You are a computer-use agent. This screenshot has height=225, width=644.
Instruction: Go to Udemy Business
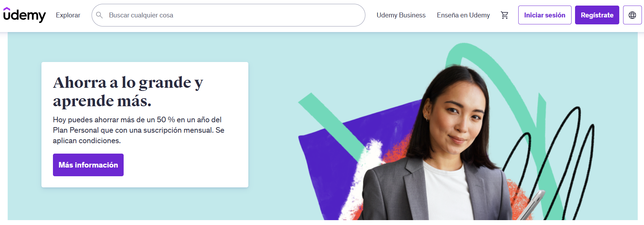401,15
